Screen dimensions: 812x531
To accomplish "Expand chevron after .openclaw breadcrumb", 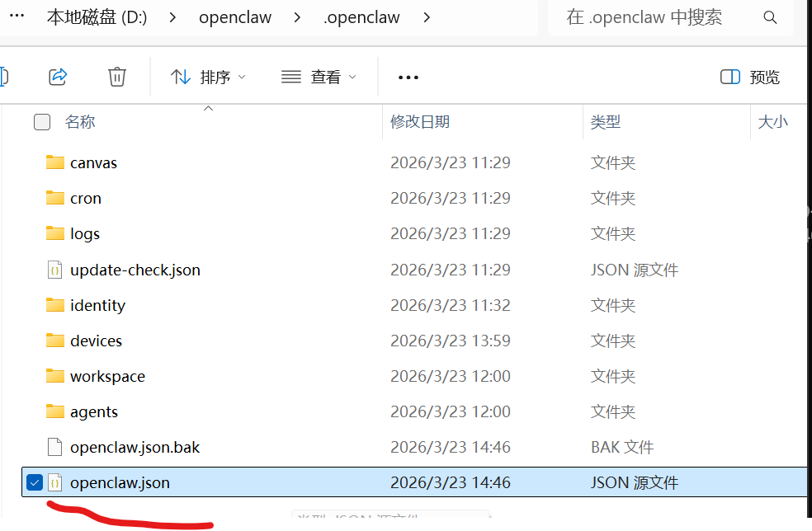I will (x=427, y=17).
